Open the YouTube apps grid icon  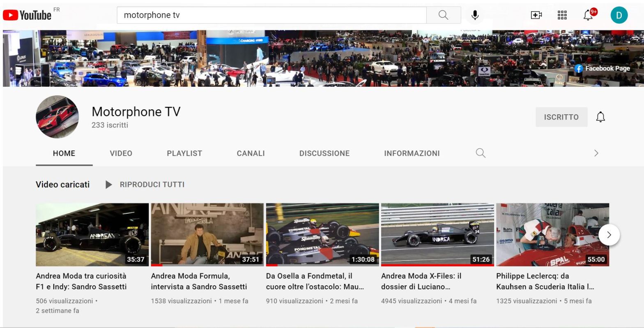tap(562, 15)
